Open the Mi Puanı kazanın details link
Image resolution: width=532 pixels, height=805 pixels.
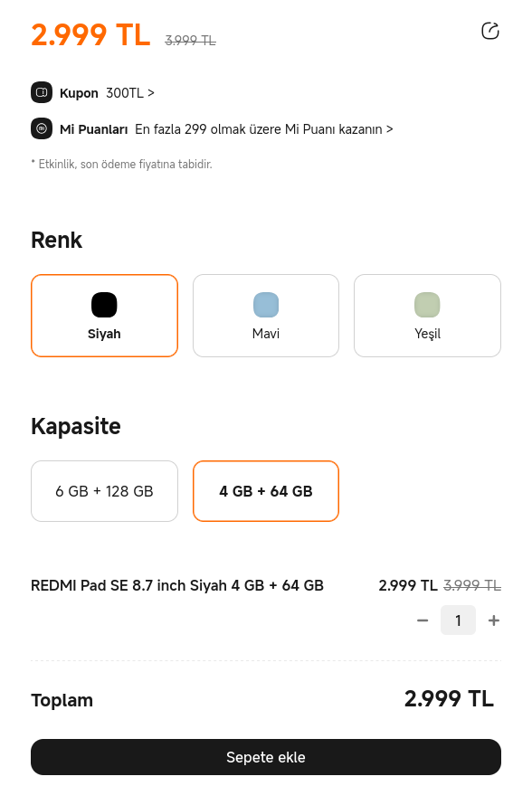pos(264,128)
